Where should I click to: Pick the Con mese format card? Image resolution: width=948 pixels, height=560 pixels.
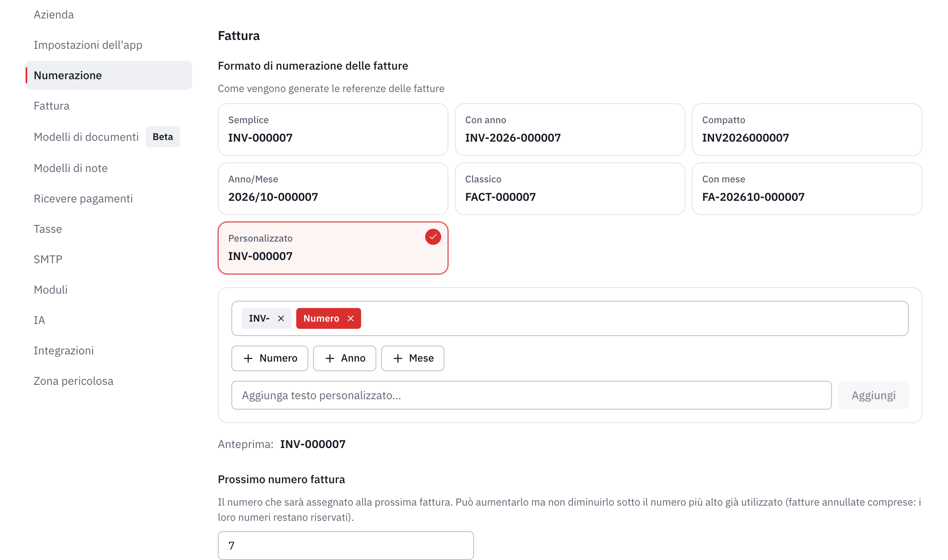[x=807, y=189]
